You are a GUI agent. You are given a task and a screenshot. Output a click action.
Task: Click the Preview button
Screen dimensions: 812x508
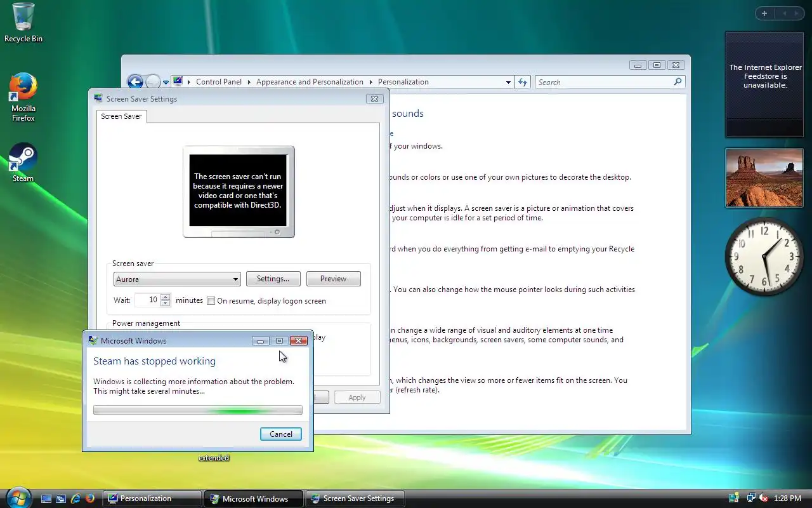333,279
